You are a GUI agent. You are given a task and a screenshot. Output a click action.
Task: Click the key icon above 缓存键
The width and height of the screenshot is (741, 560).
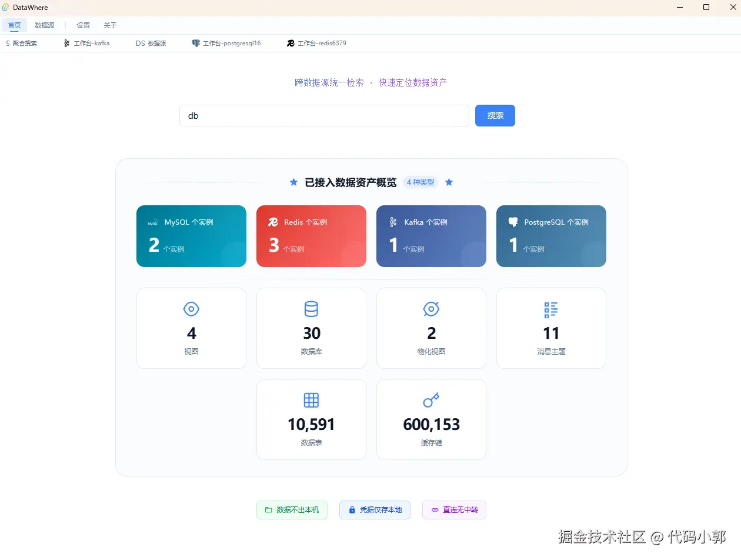431,400
